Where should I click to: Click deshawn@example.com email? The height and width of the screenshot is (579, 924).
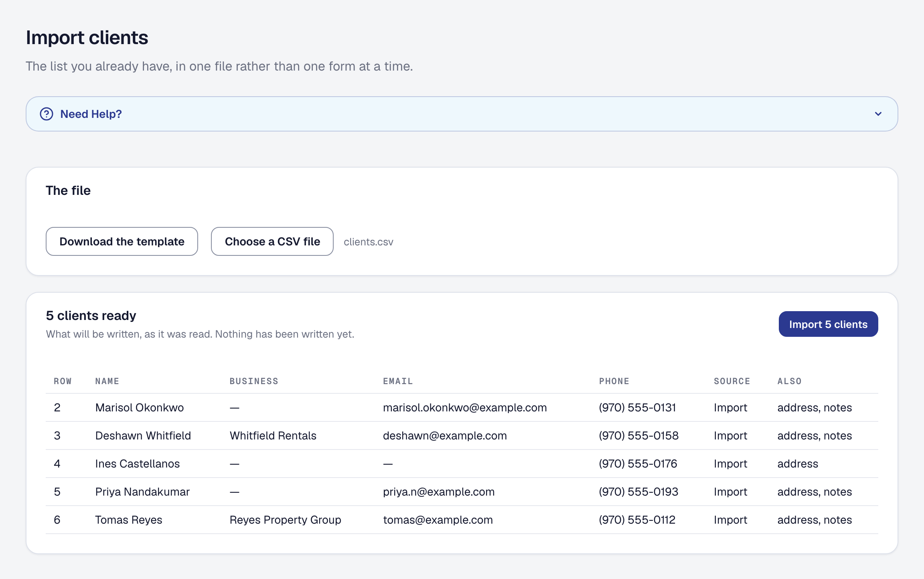(x=445, y=435)
